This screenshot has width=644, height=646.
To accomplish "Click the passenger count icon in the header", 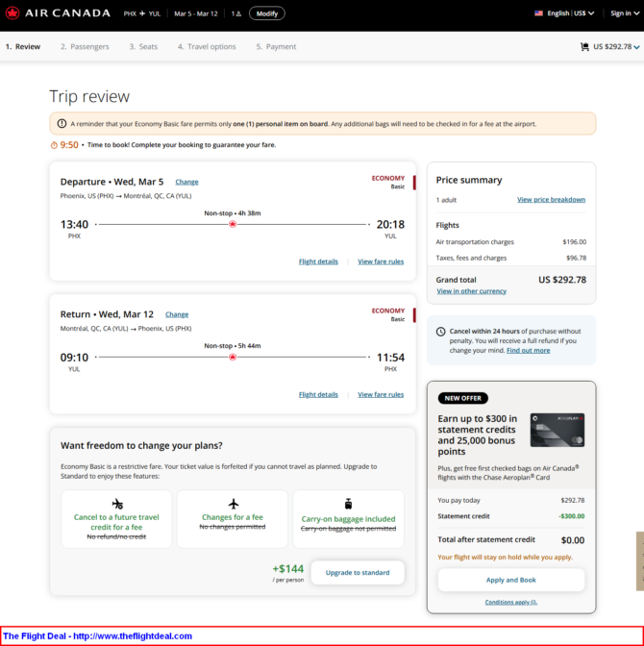I will pos(236,13).
